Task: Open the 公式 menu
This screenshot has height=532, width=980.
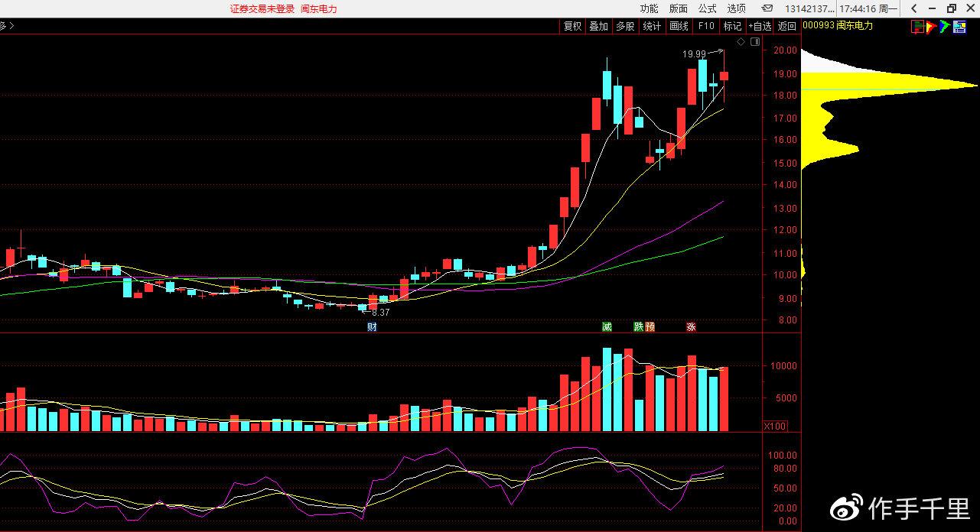Action: tap(707, 8)
